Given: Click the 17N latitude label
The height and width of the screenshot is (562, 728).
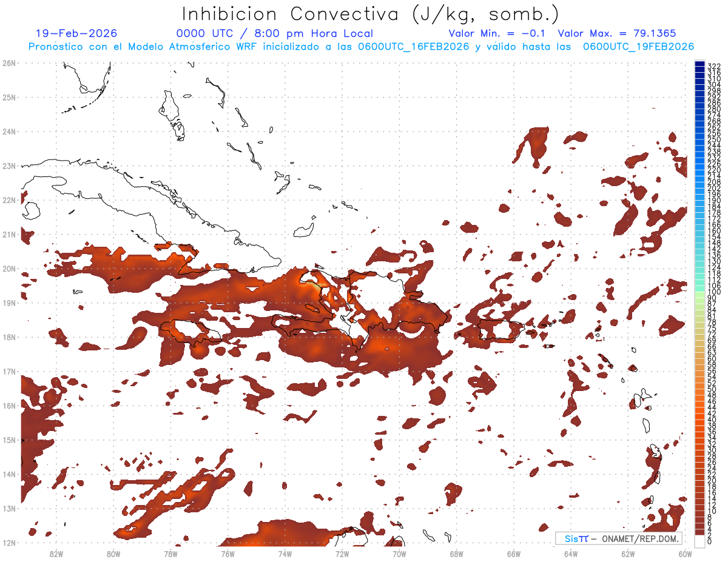Looking at the screenshot, I should tap(9, 371).
